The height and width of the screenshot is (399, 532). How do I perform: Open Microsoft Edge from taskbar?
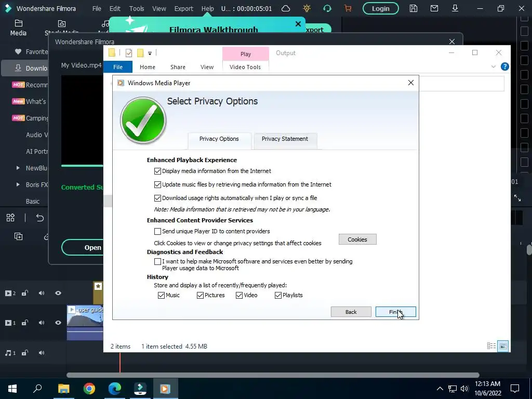[x=115, y=389]
